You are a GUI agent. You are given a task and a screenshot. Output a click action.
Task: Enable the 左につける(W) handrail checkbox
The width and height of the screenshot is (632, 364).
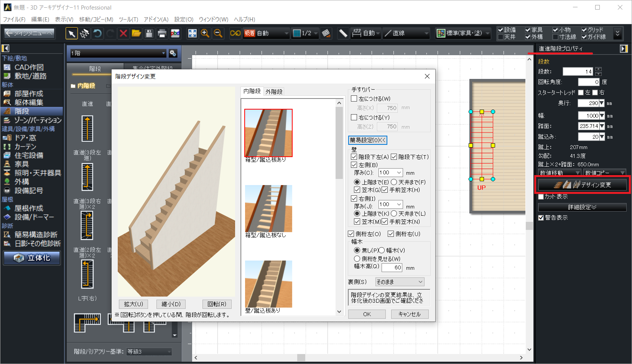pos(354,99)
